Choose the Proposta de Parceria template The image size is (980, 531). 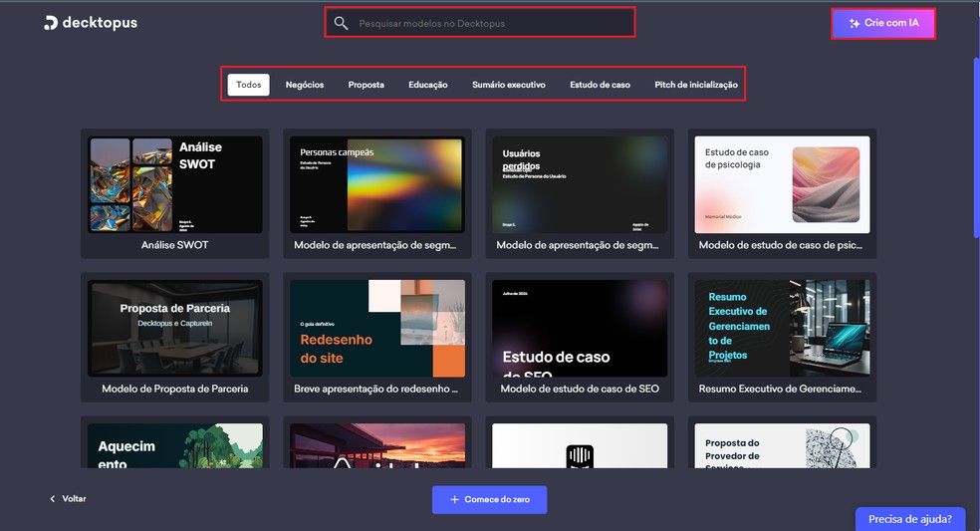point(174,328)
